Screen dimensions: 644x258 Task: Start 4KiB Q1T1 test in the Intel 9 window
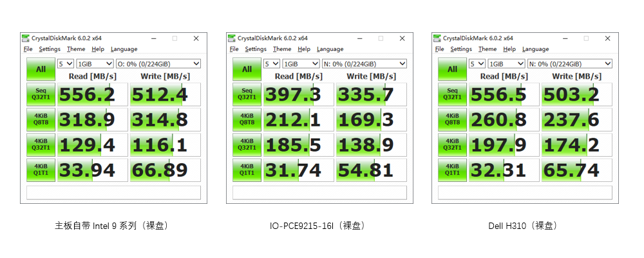pyautogui.click(x=41, y=170)
